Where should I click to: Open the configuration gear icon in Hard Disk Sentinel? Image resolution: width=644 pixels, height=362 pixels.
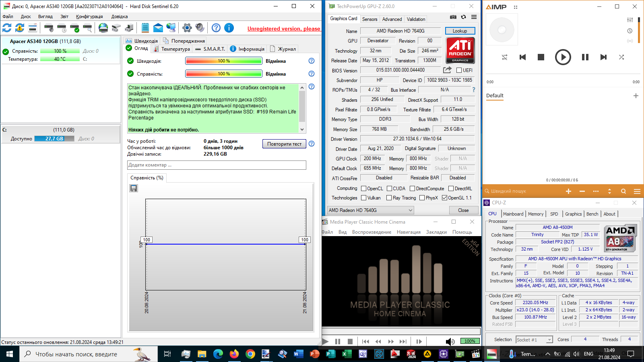click(x=187, y=28)
